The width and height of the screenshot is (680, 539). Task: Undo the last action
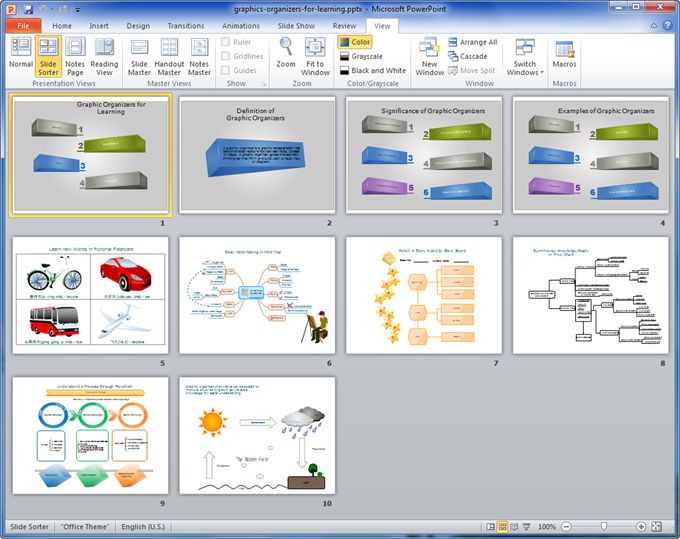pos(42,9)
